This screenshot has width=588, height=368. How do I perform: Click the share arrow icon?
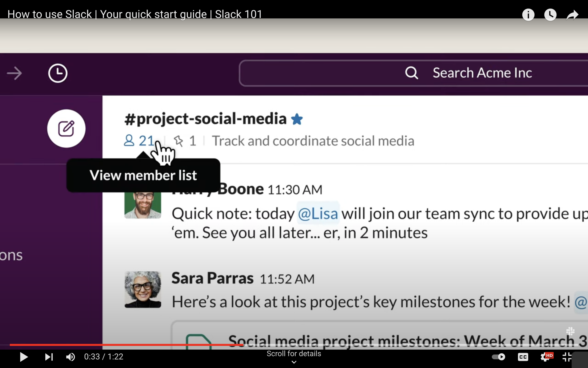coord(572,15)
